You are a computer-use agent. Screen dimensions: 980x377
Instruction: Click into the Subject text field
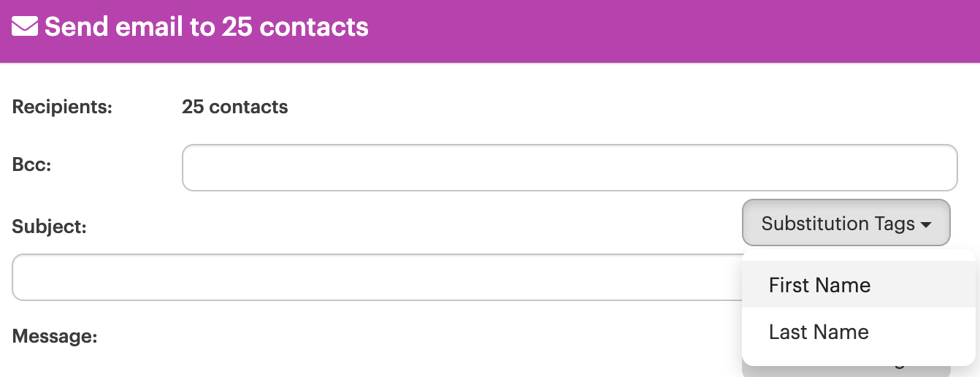(377, 277)
